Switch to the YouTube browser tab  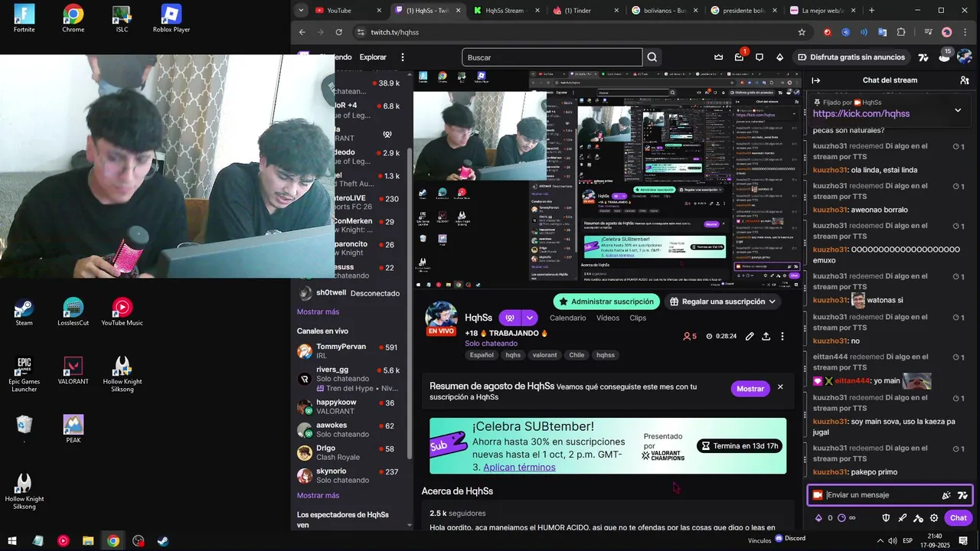[348, 10]
